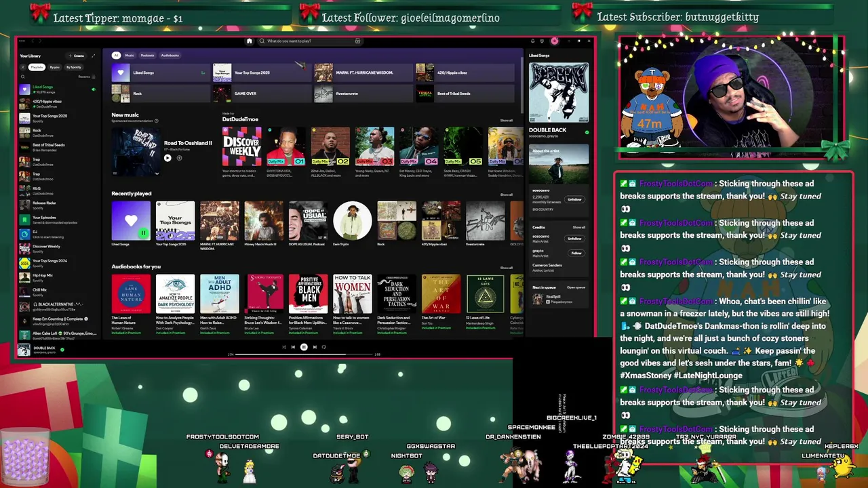Seek using the playback progress bar
The height and width of the screenshot is (488, 868).
tap(304, 354)
